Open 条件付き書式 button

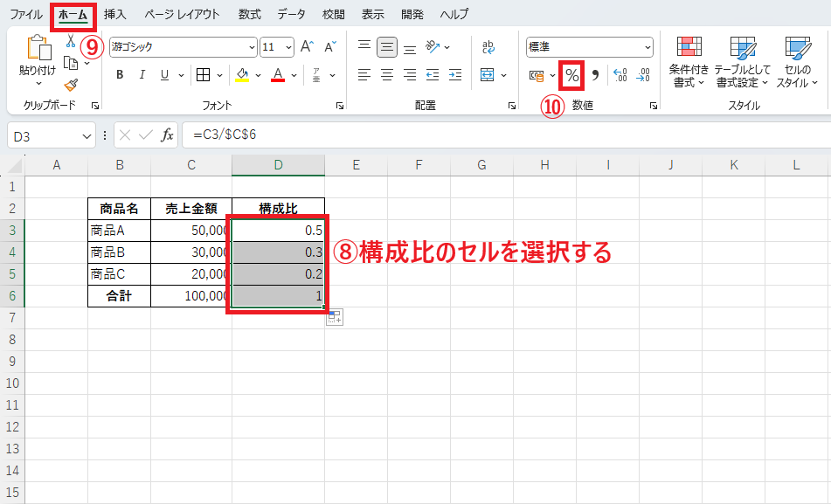[689, 61]
